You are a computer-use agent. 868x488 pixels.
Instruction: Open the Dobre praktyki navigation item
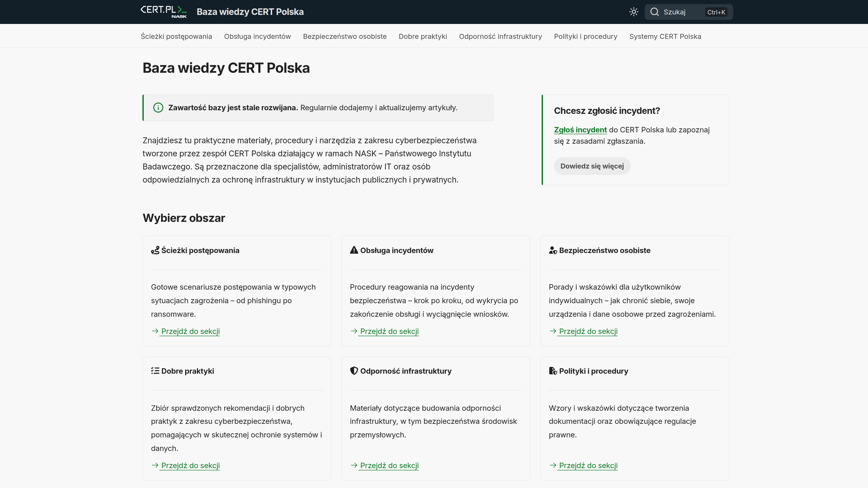coord(423,36)
